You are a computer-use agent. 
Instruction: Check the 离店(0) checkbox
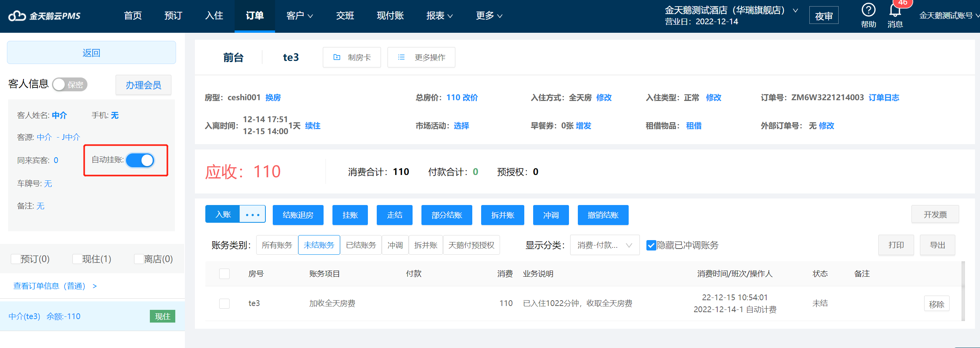(x=139, y=259)
